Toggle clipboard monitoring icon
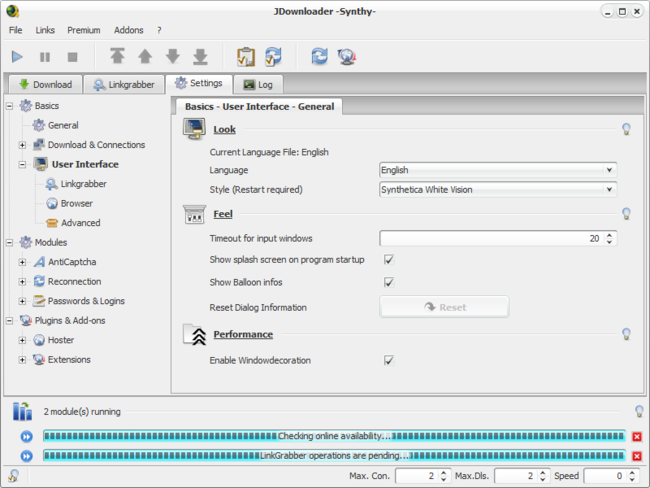The height and width of the screenshot is (488, 650). point(246,57)
